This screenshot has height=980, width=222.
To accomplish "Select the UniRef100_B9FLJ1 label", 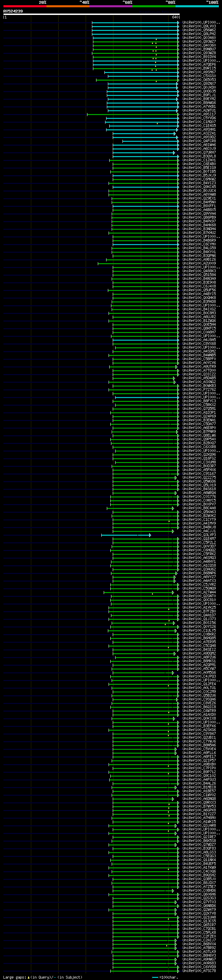I will tap(199, 95).
